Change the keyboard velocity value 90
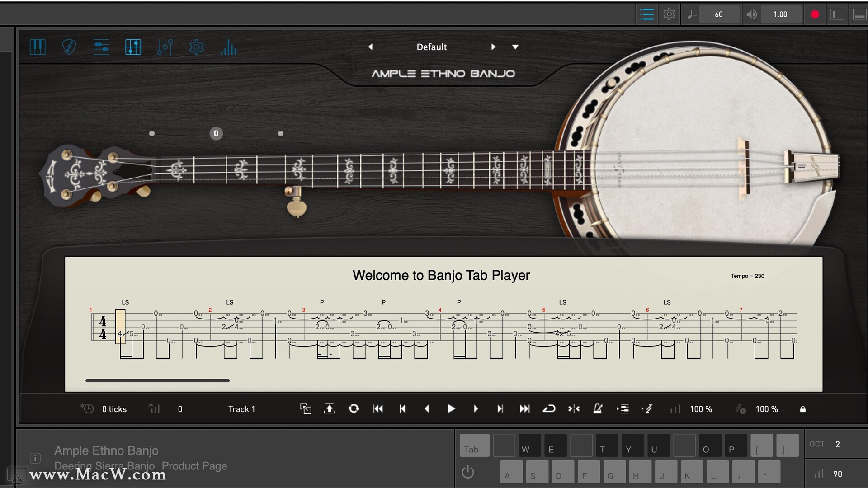Viewport: 868px width, 488px height. click(x=838, y=474)
